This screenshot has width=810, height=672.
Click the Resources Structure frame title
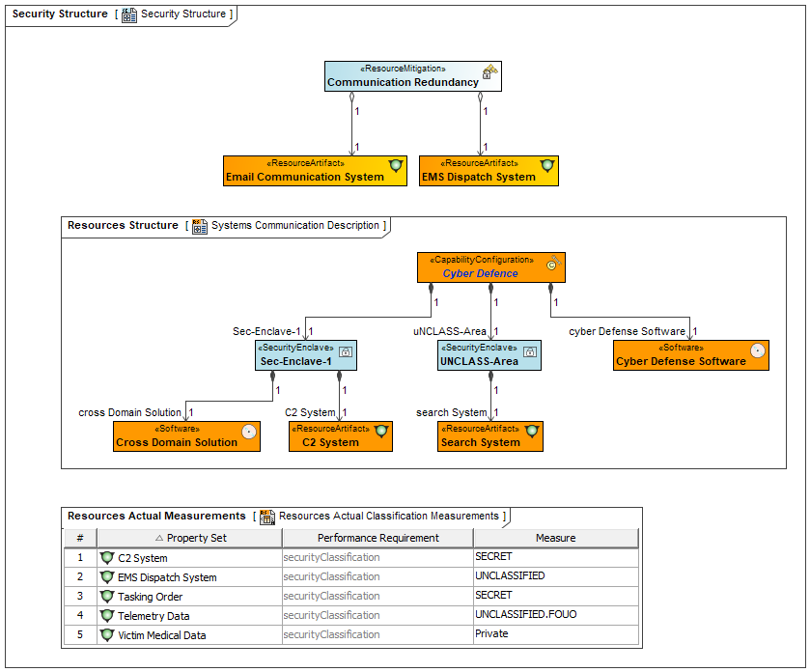tap(123, 226)
